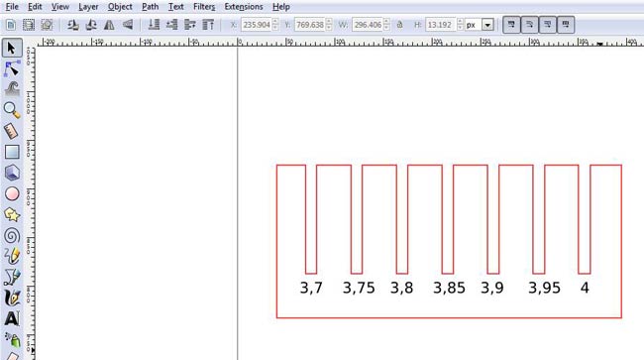Image resolution: width=644 pixels, height=360 pixels.
Task: Click the '3,75' label on canvas
Action: (359, 288)
